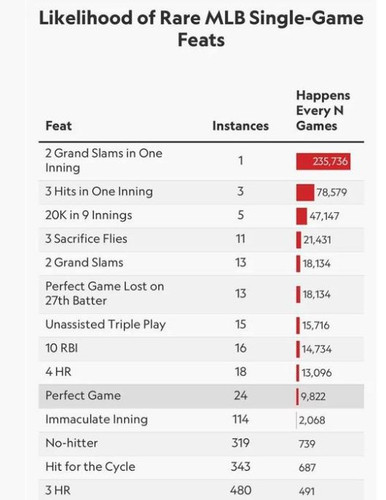The height and width of the screenshot is (500, 386).
Task: Click the highlighted 'Perfect Game' row
Action: coord(201,396)
